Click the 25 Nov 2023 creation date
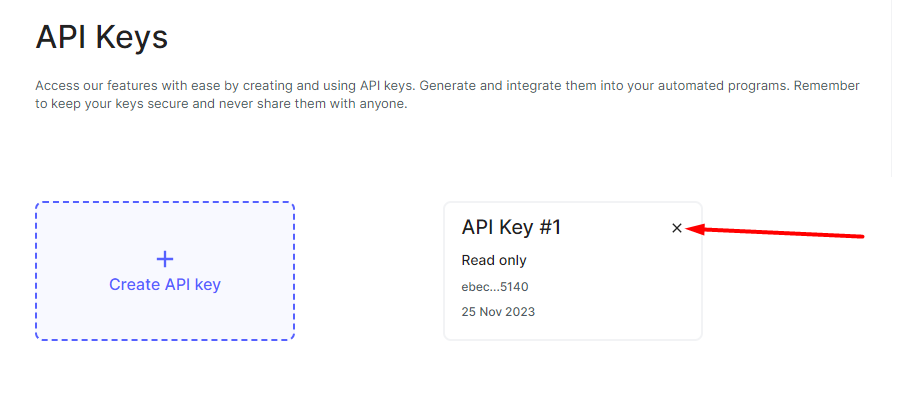 tap(498, 312)
